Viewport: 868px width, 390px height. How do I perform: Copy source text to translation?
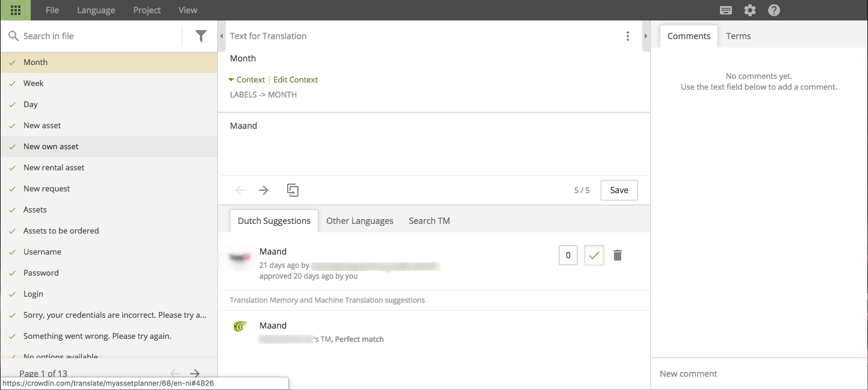tap(293, 190)
